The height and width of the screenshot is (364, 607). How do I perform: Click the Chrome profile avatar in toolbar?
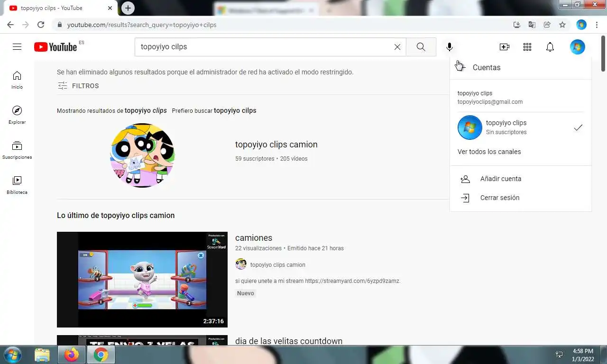581,25
